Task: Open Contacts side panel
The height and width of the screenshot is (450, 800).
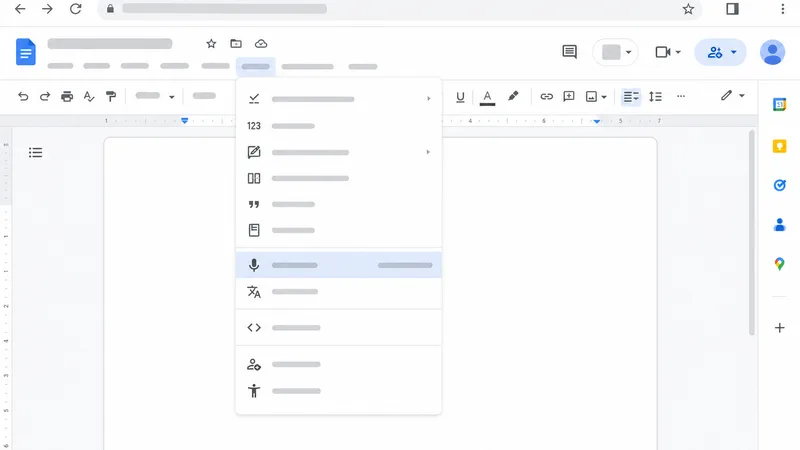Action: point(779,224)
